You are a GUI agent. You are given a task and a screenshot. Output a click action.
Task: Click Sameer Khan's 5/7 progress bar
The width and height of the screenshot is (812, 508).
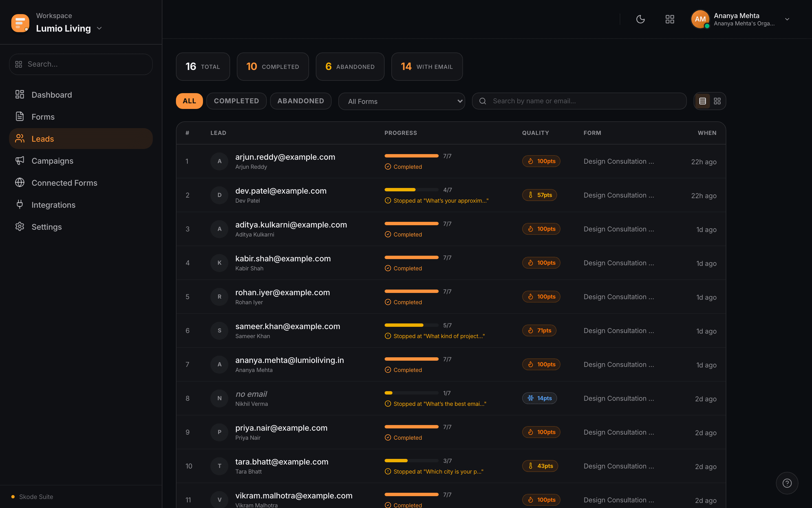pyautogui.click(x=411, y=325)
